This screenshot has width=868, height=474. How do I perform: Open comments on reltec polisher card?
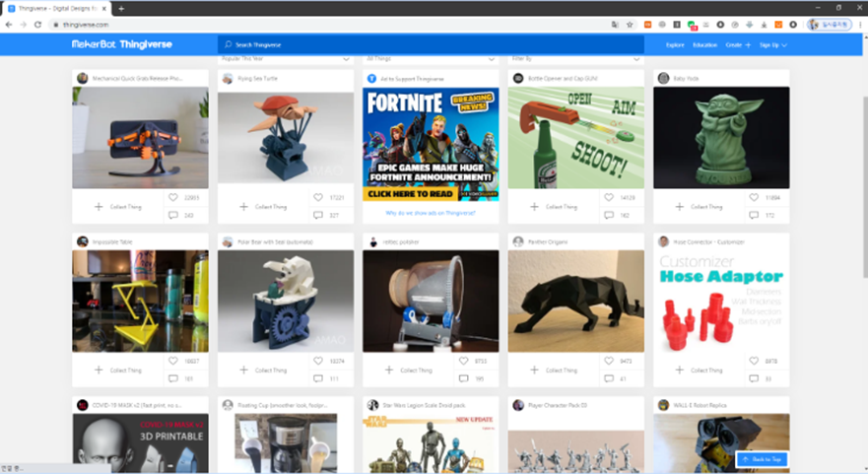click(x=464, y=378)
